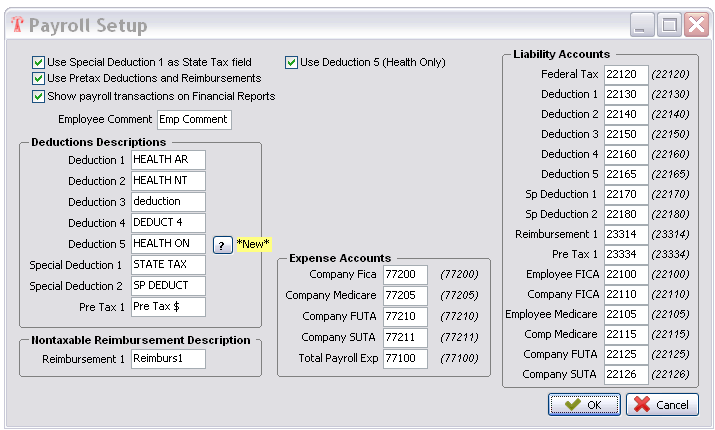715x430 pixels.
Task: Click the Cancel button
Action: pyautogui.click(x=662, y=405)
